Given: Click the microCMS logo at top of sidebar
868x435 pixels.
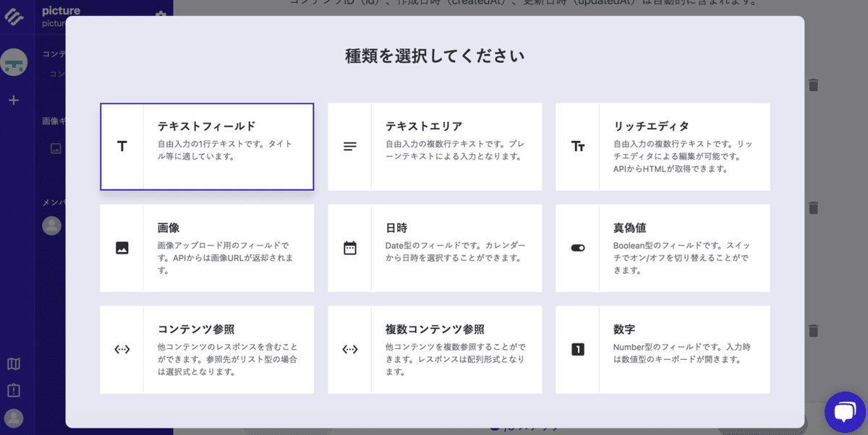Looking at the screenshot, I should click(14, 17).
